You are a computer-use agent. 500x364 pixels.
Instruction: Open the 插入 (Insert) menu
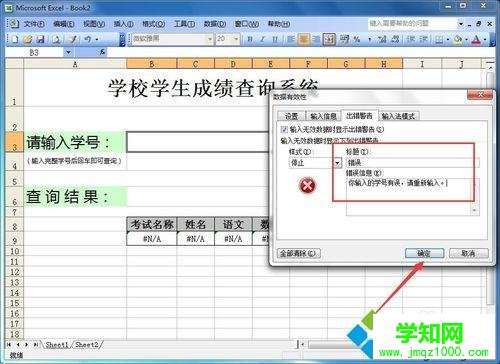coord(124,24)
